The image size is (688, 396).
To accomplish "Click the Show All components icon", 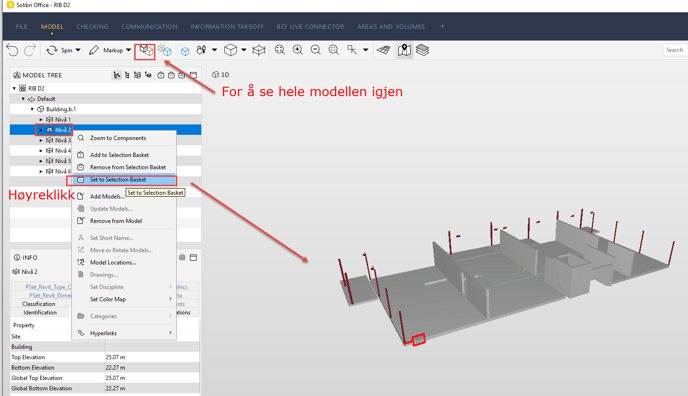I will click(145, 51).
